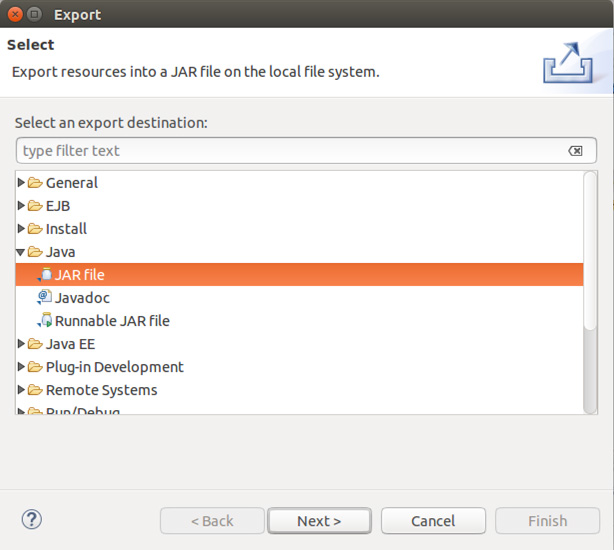Image resolution: width=614 pixels, height=550 pixels.
Task: Select the Java EE tree label
Action: tap(70, 344)
